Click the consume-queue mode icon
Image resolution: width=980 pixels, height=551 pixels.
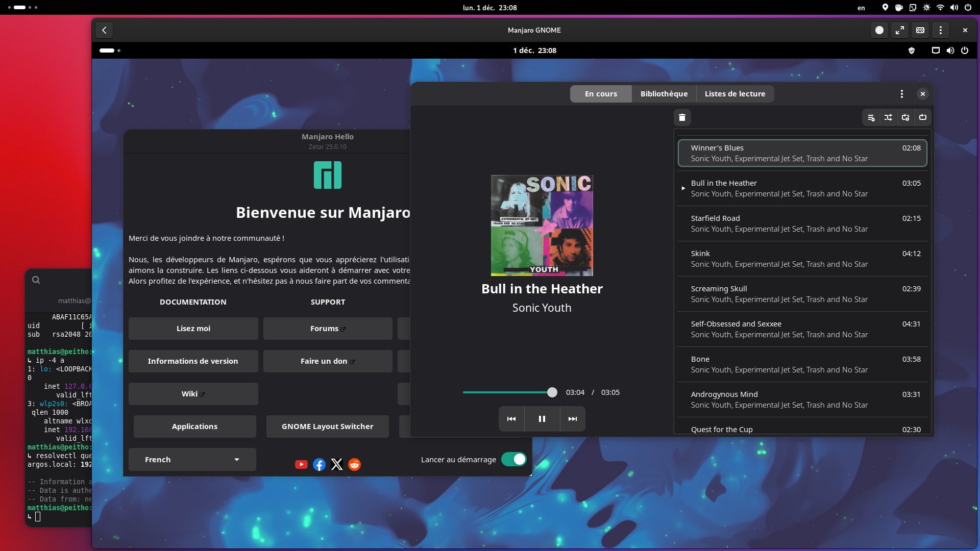click(x=871, y=117)
